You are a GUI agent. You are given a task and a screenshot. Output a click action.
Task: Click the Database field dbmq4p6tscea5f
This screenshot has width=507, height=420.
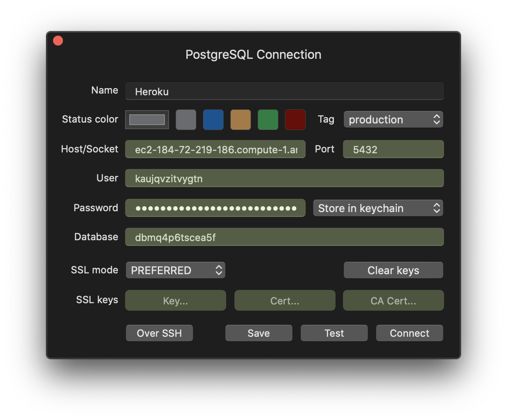(284, 237)
